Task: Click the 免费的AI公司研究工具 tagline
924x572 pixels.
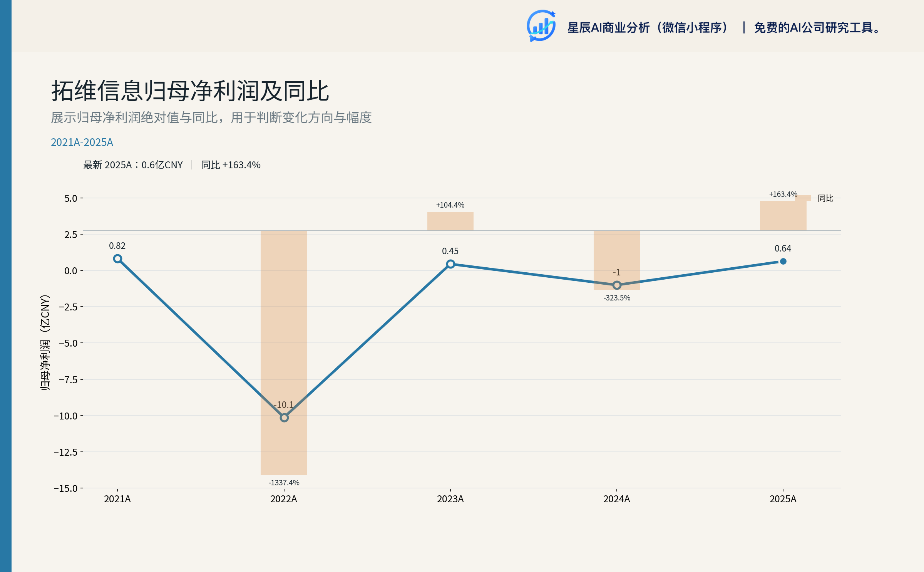Action: click(x=817, y=28)
